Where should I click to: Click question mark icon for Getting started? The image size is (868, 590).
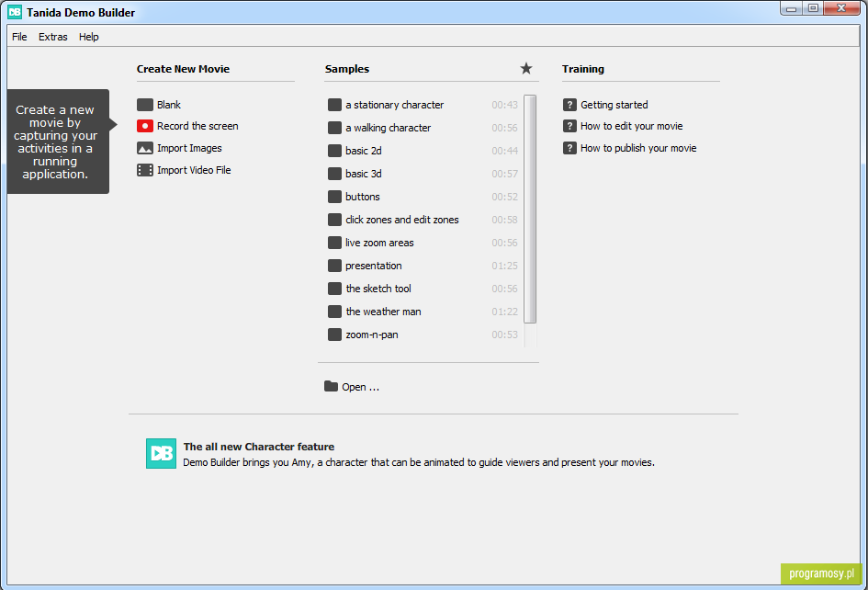tap(569, 105)
